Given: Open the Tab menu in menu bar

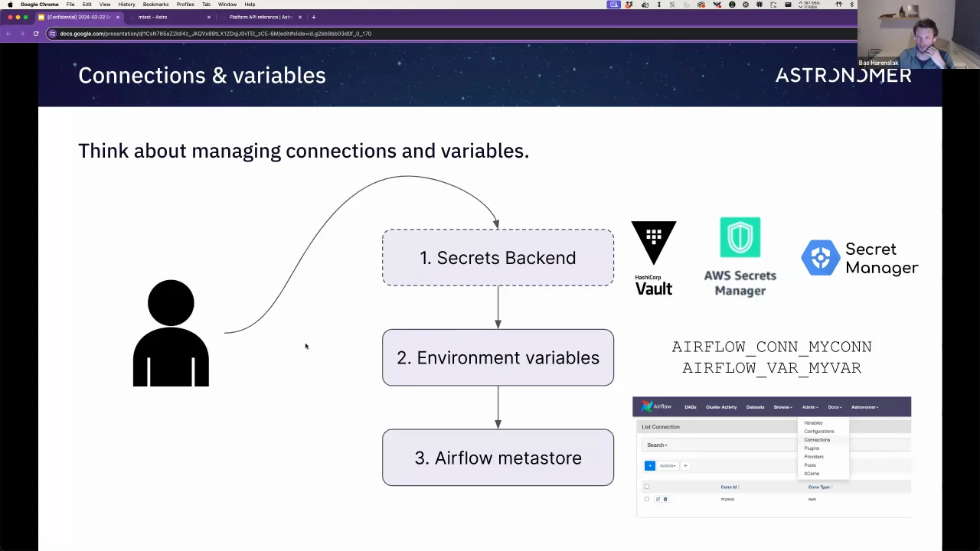Looking at the screenshot, I should [x=206, y=5].
